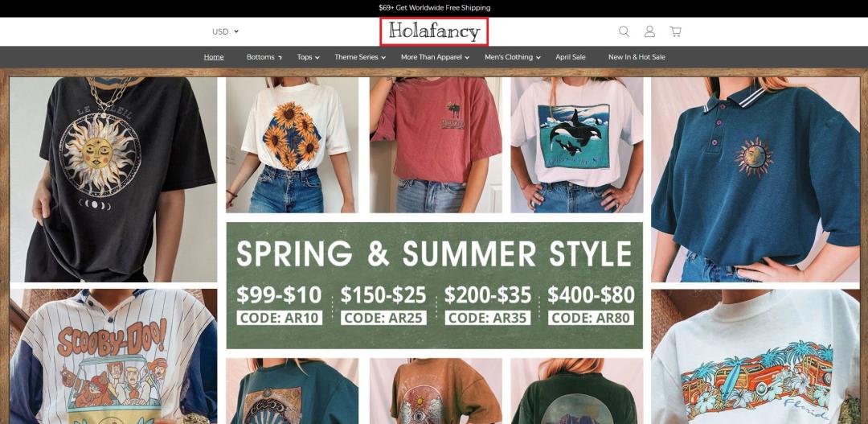The width and height of the screenshot is (868, 424).
Task: Open the Scooby-Doo striped shirt image
Action: click(113, 356)
